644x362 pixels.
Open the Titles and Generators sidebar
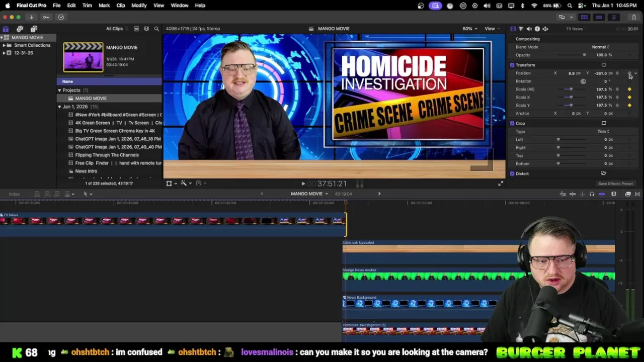34,29
